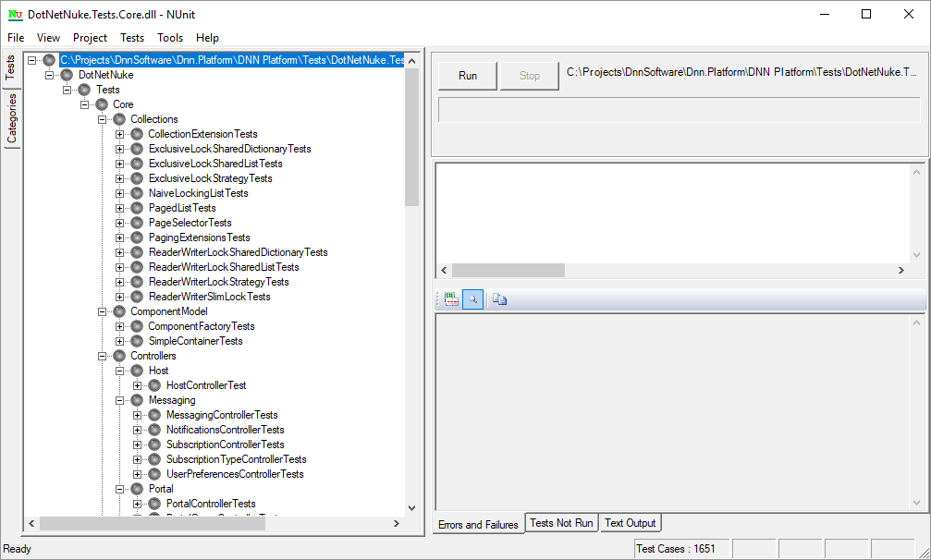The image size is (931, 560).
Task: Click the Stop button
Action: coord(529,76)
